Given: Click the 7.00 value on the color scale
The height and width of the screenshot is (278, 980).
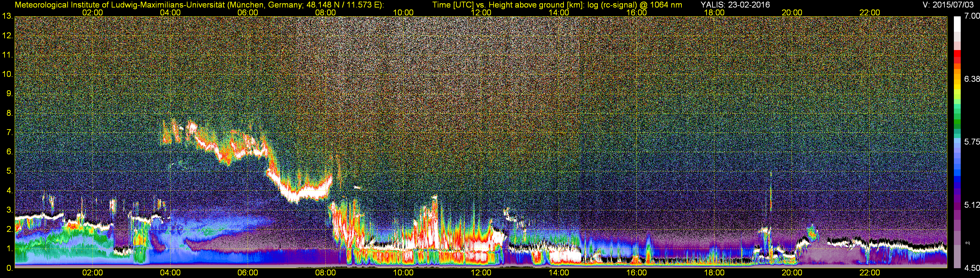Looking at the screenshot, I should (x=972, y=16).
